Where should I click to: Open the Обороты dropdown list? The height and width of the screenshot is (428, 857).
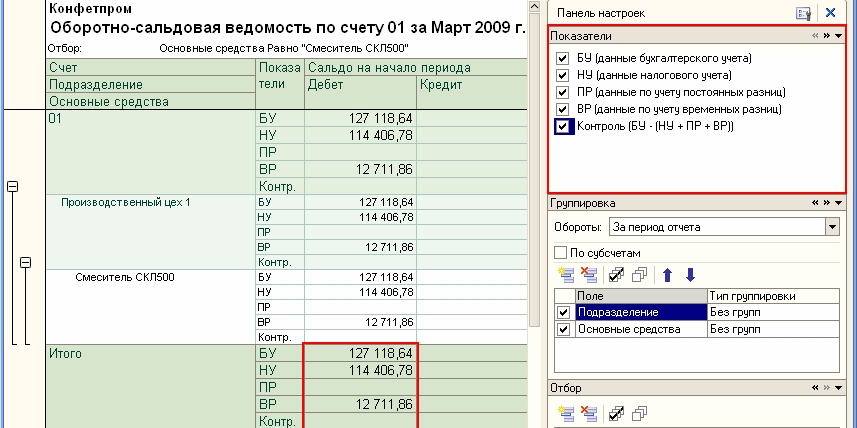(832, 227)
